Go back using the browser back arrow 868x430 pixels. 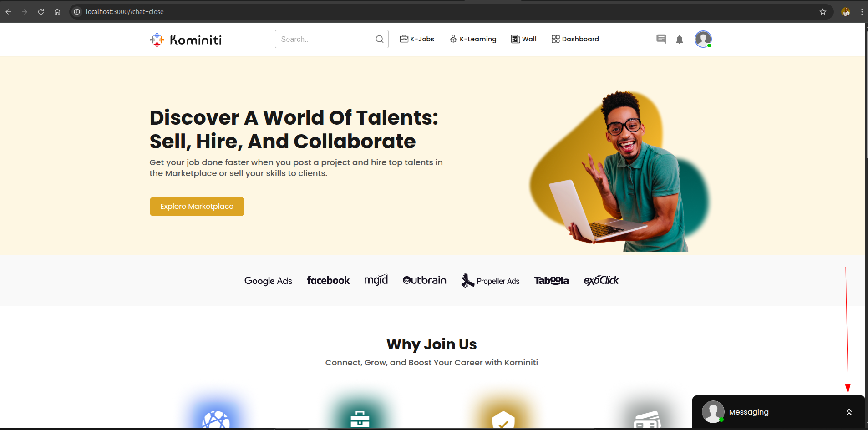[x=8, y=12]
